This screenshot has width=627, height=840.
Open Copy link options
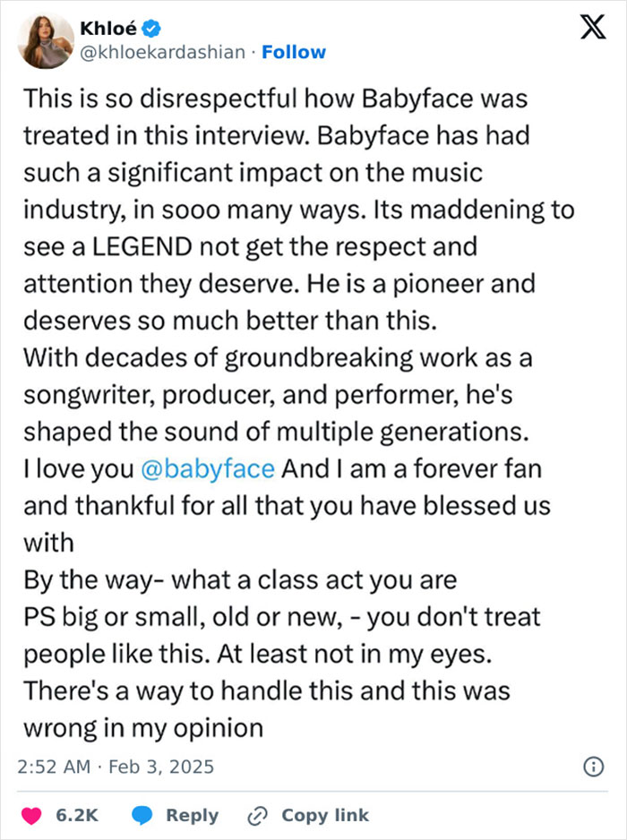pos(324,815)
